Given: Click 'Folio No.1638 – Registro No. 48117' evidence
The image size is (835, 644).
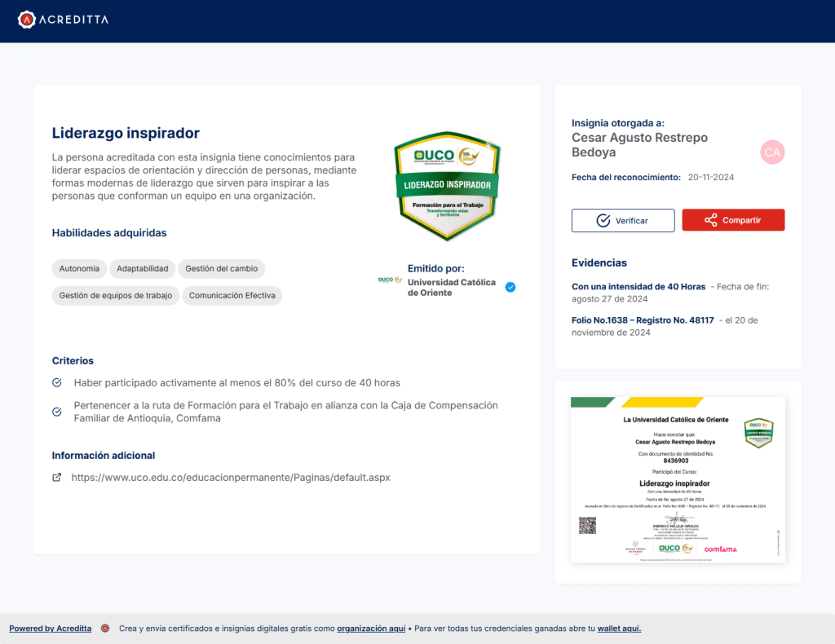Looking at the screenshot, I should 643,320.
